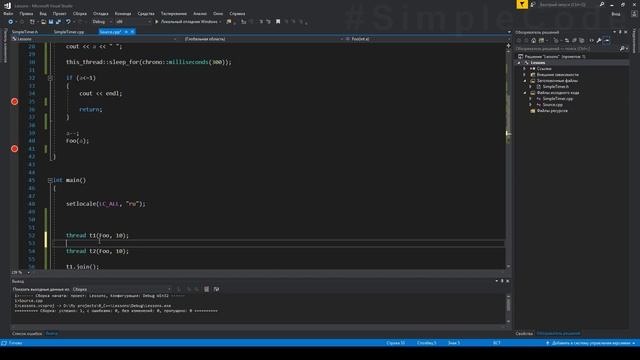640x360 pixels.
Task: Collapse the main function at line 45
Action: coord(50,180)
